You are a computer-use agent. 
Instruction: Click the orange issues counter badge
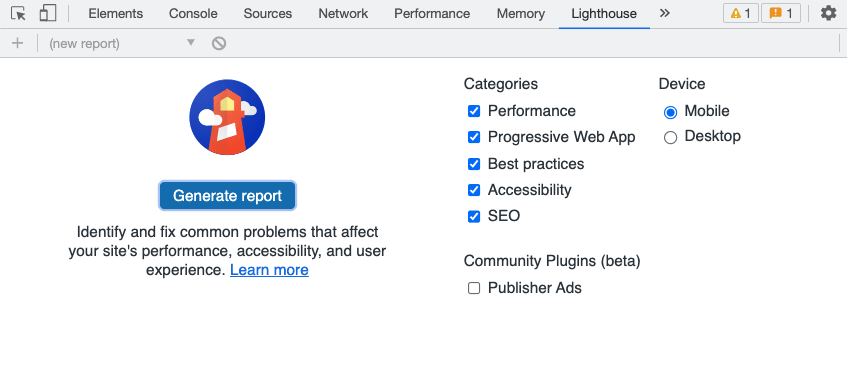[781, 14]
